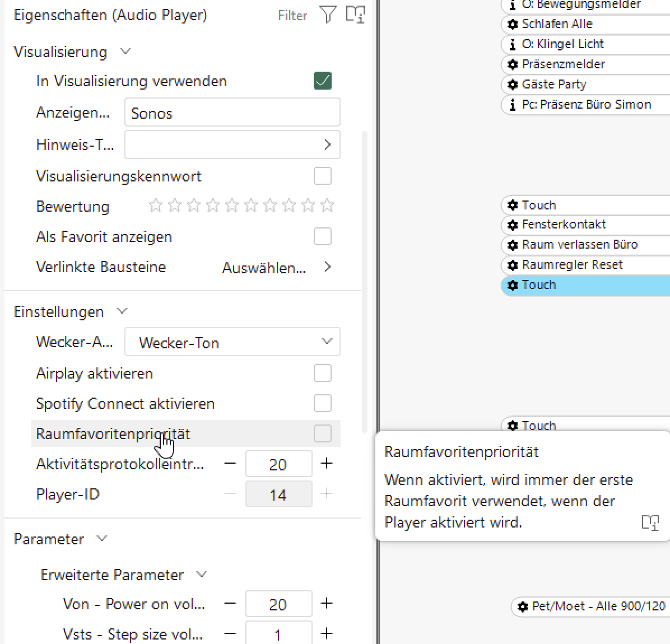
Task: Click info icon beside Pc: Präsenz Büro Simon
Action: click(513, 105)
